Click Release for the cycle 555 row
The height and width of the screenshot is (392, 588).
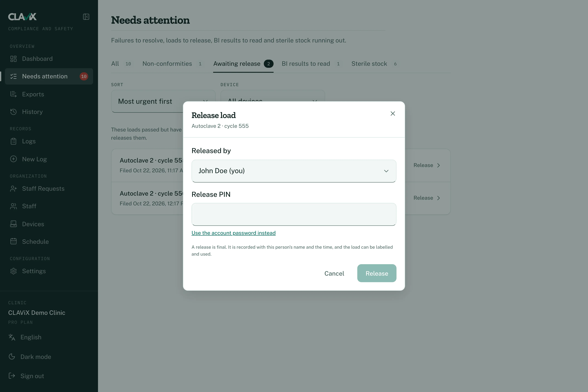(427, 165)
